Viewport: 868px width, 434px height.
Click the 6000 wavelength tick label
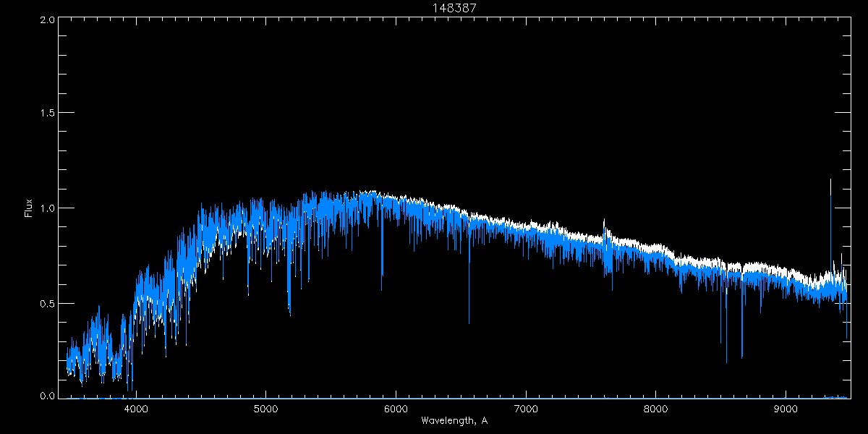point(396,408)
